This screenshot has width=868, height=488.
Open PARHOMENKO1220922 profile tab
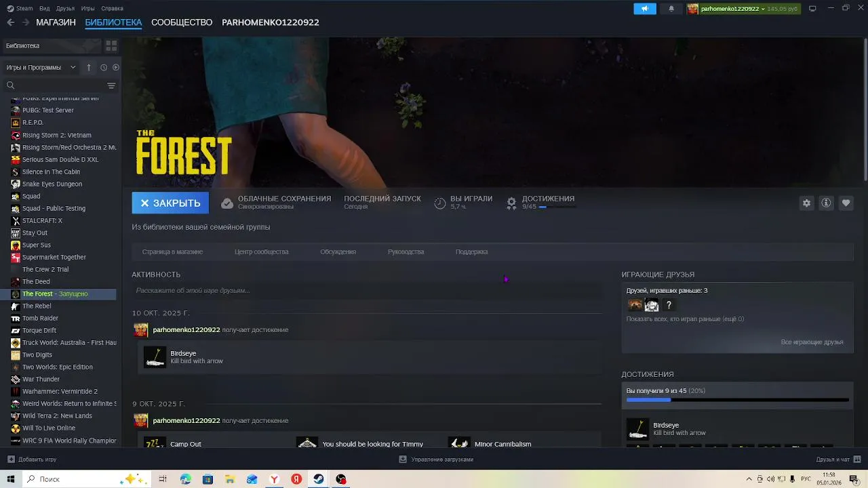(x=270, y=22)
